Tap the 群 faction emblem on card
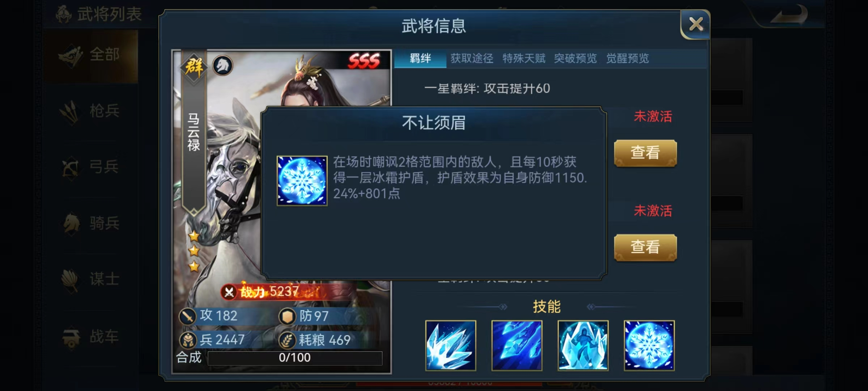 (x=194, y=67)
